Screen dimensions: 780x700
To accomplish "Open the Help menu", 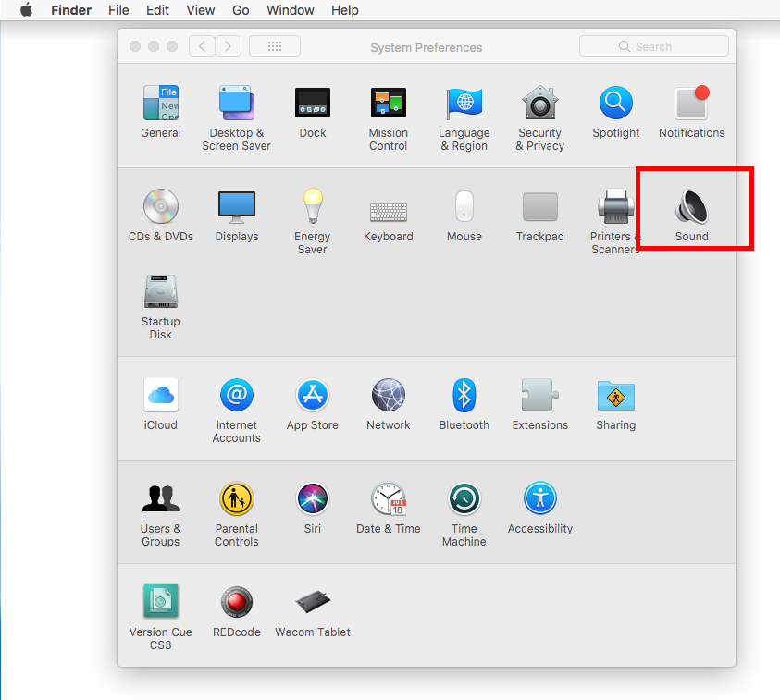I will [345, 10].
